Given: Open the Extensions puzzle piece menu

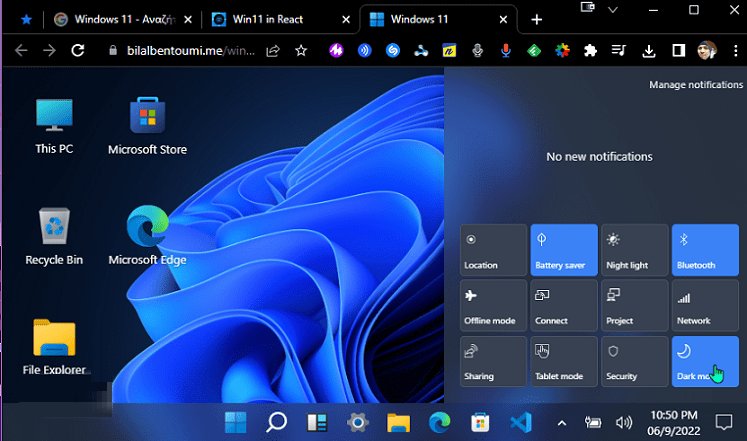Looking at the screenshot, I should pyautogui.click(x=590, y=50).
